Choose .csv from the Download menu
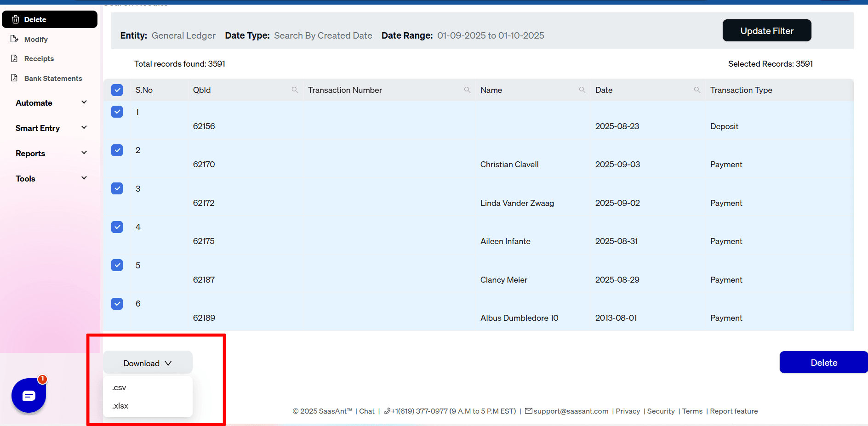This screenshot has height=426, width=868. (x=119, y=387)
